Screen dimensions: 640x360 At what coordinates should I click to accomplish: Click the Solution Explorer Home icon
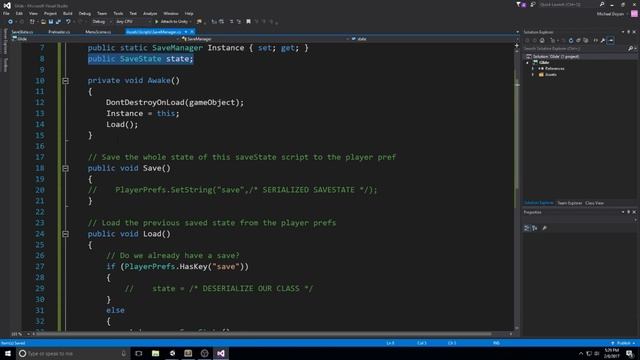[x=542, y=40]
